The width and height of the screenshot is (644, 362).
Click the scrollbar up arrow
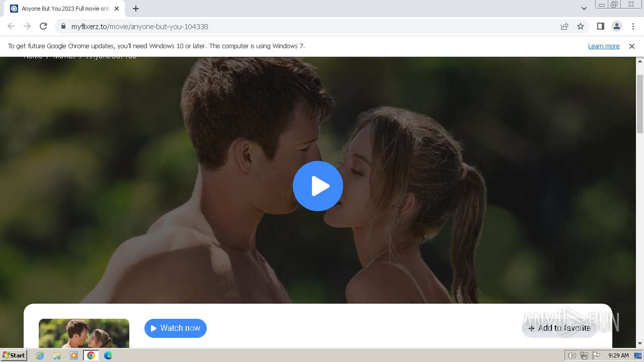pyautogui.click(x=640, y=61)
